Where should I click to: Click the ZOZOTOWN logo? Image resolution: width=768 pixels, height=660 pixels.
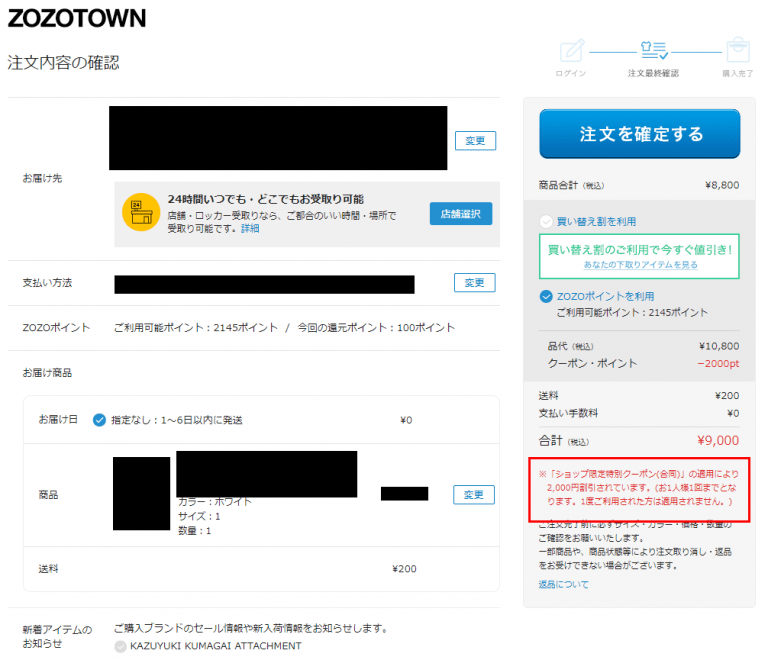pos(77,19)
